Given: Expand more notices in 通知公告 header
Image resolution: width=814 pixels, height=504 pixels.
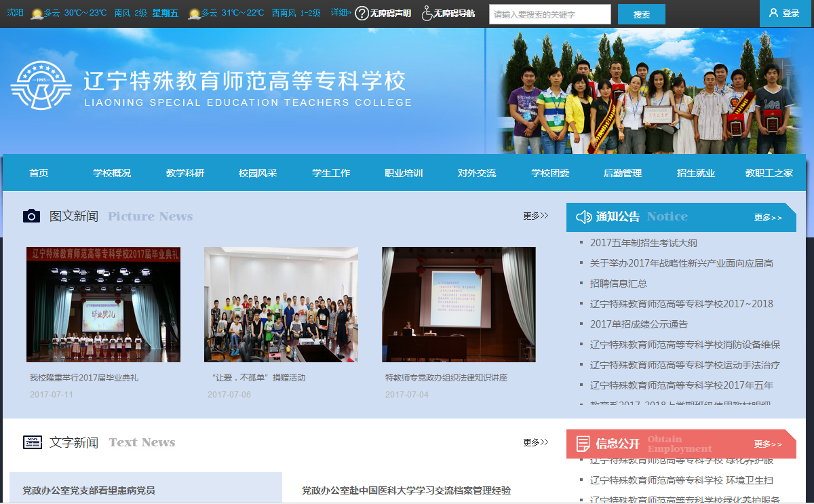Looking at the screenshot, I should tap(768, 218).
